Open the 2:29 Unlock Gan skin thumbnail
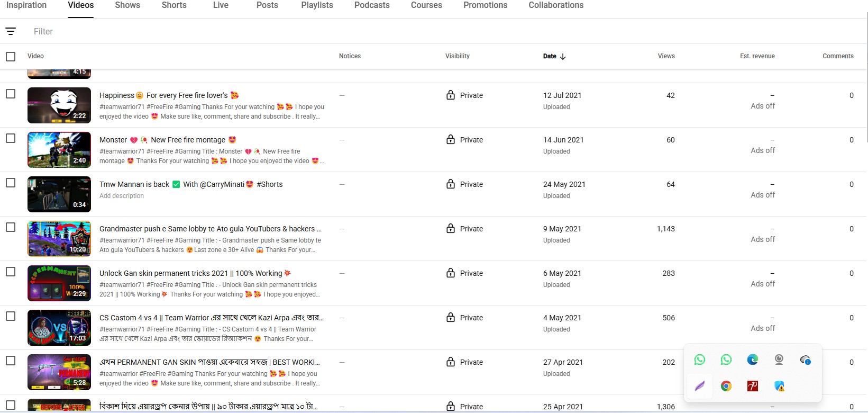Screen dimensions: 868x413 click(59, 283)
